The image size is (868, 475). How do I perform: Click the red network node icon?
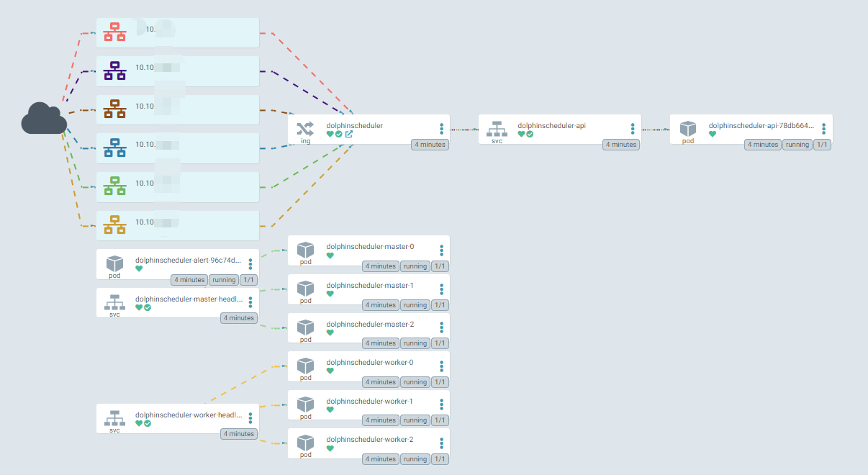114,32
